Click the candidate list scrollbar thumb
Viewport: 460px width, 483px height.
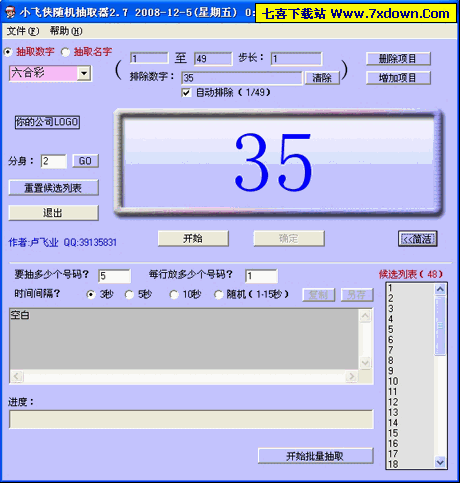440,325
